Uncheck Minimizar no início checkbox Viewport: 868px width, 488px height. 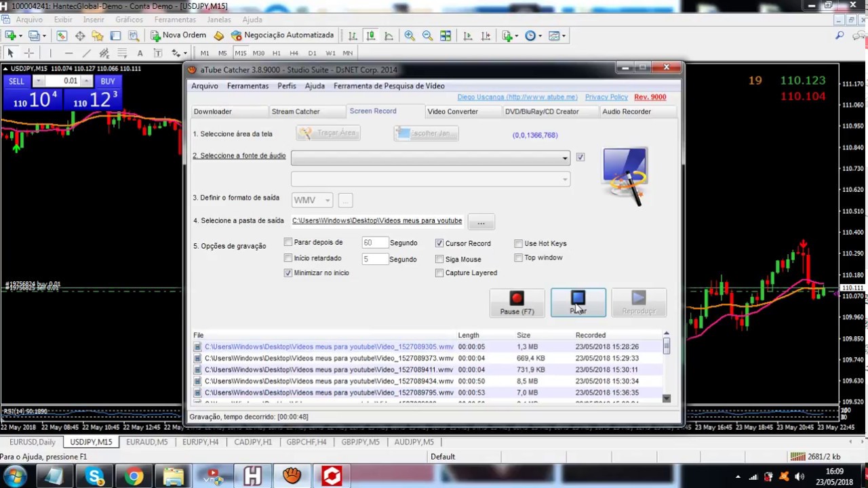pyautogui.click(x=288, y=272)
